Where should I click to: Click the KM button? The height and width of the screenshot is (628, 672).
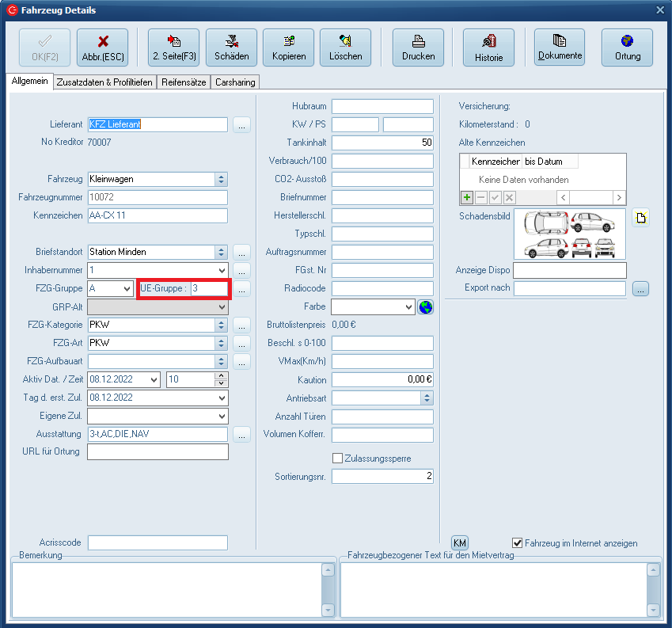(460, 542)
